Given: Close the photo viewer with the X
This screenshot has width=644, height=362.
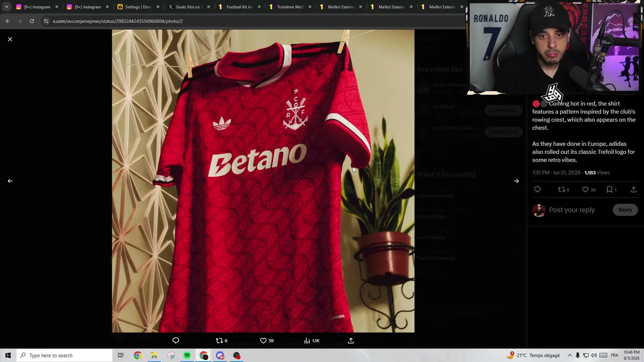Looking at the screenshot, I should tap(10, 39).
